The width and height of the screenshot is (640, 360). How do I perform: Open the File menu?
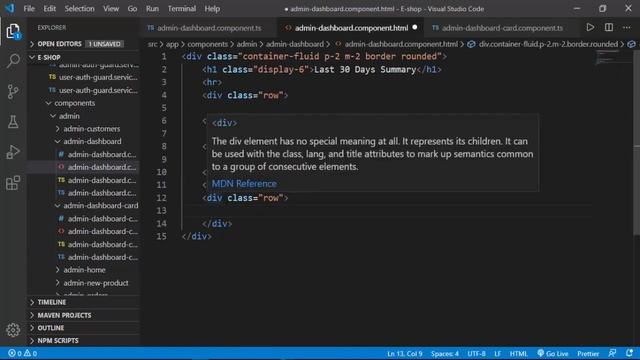[29, 8]
